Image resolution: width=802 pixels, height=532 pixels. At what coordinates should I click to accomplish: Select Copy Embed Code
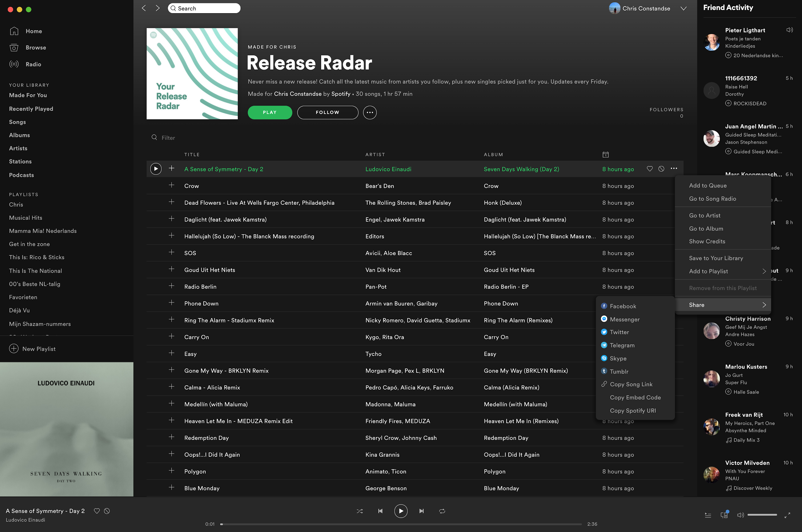635,397
